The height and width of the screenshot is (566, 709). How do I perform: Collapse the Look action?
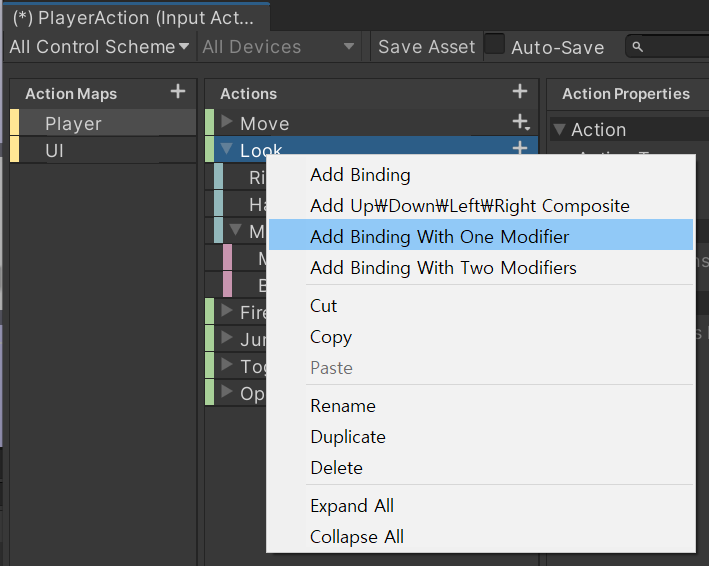(227, 150)
